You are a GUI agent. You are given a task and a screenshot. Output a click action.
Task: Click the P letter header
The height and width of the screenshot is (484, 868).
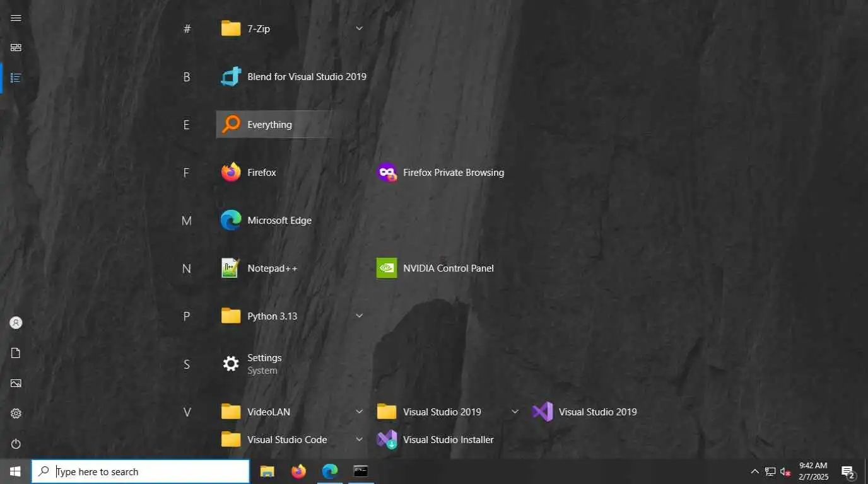click(x=187, y=316)
